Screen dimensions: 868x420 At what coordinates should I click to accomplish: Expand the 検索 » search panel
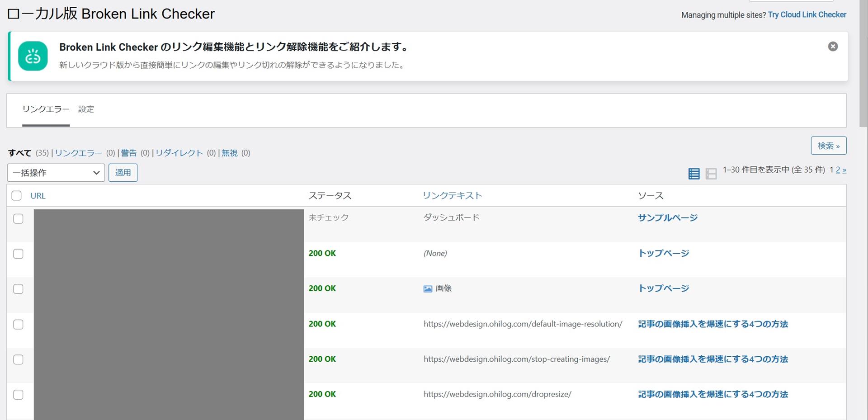828,146
